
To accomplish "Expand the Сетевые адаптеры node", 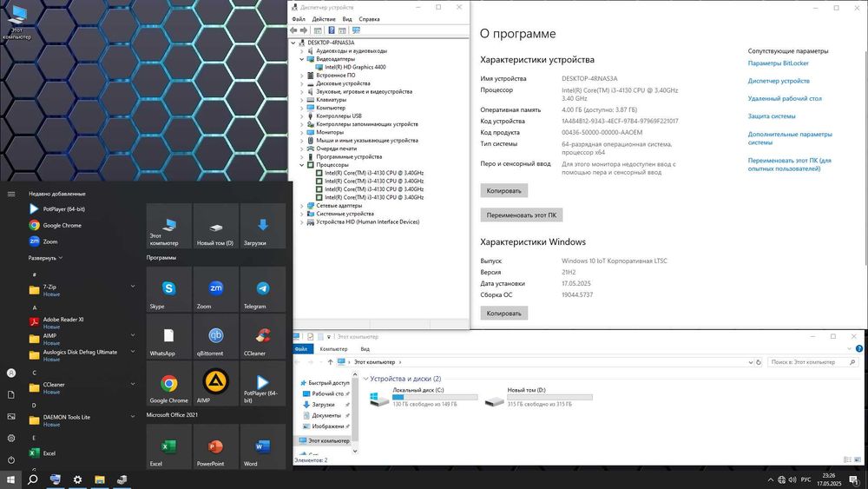I will click(302, 206).
